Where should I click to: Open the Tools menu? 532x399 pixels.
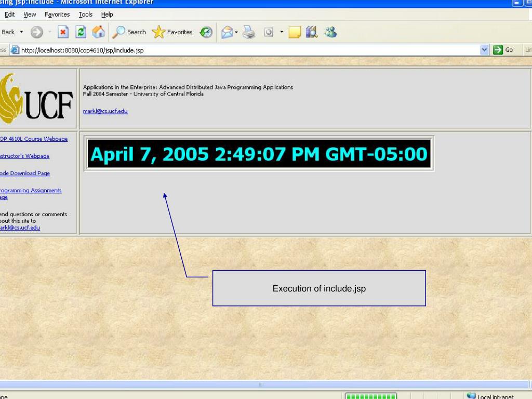(86, 14)
